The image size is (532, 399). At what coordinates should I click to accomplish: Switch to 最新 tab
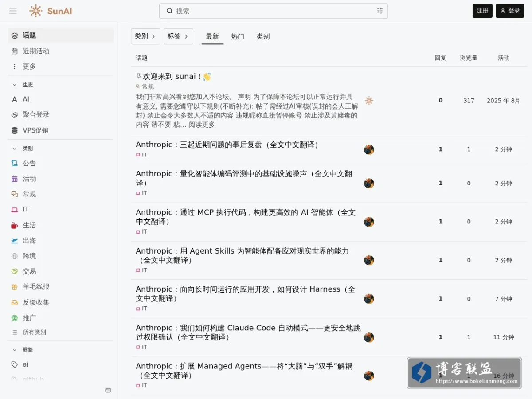pyautogui.click(x=212, y=36)
